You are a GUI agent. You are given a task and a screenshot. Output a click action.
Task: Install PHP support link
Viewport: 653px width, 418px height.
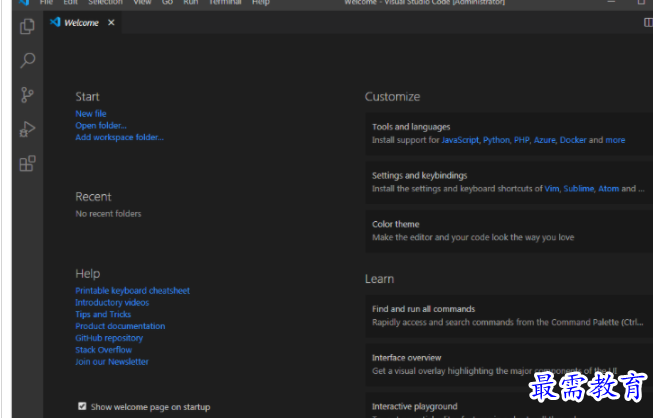click(x=521, y=140)
